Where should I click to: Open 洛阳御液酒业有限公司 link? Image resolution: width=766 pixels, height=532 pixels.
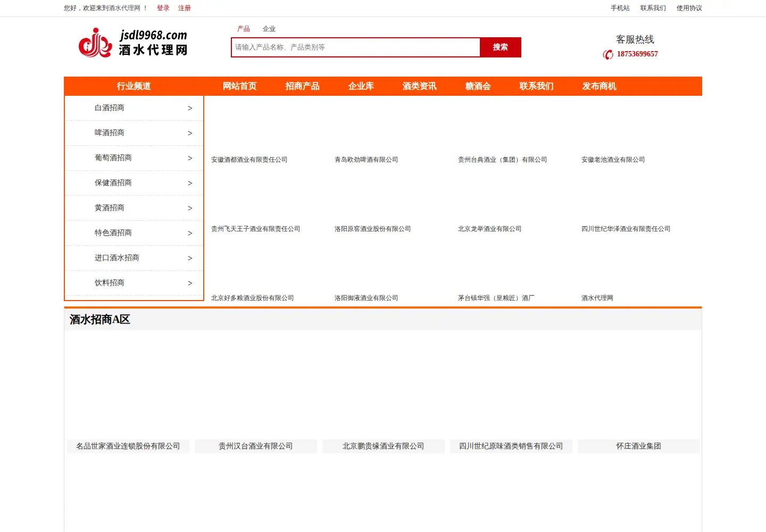click(x=367, y=298)
